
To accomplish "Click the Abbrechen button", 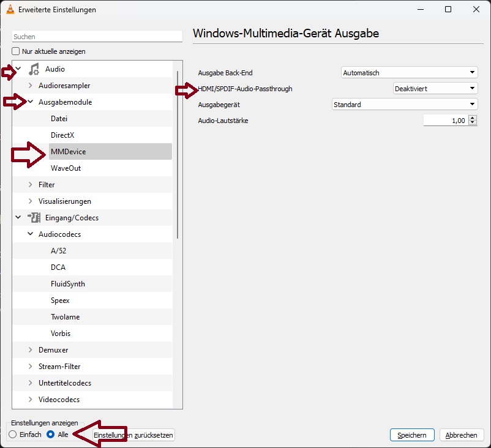I will (x=462, y=435).
